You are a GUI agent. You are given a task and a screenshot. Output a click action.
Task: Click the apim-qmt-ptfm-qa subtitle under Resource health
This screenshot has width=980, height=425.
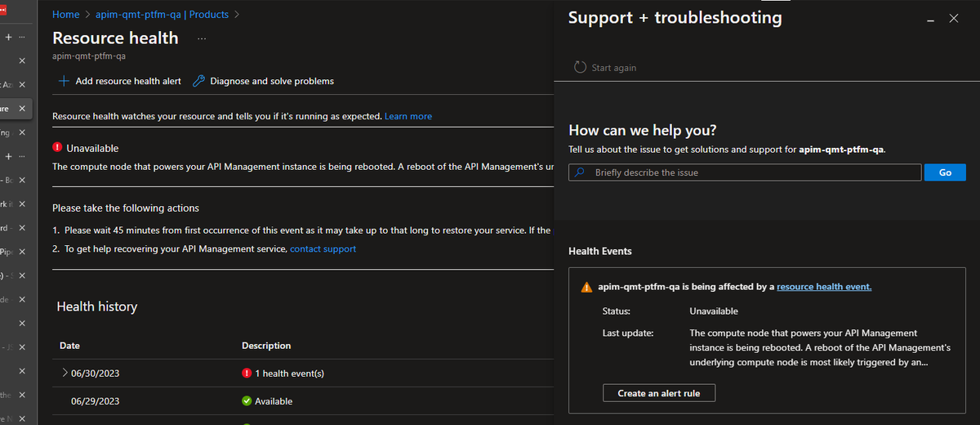pyautogui.click(x=89, y=57)
